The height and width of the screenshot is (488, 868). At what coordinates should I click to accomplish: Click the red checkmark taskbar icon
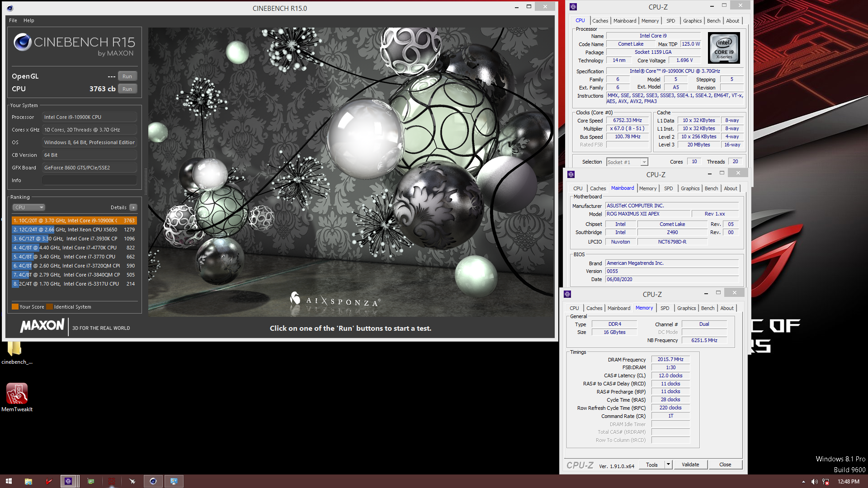pyautogui.click(x=49, y=481)
